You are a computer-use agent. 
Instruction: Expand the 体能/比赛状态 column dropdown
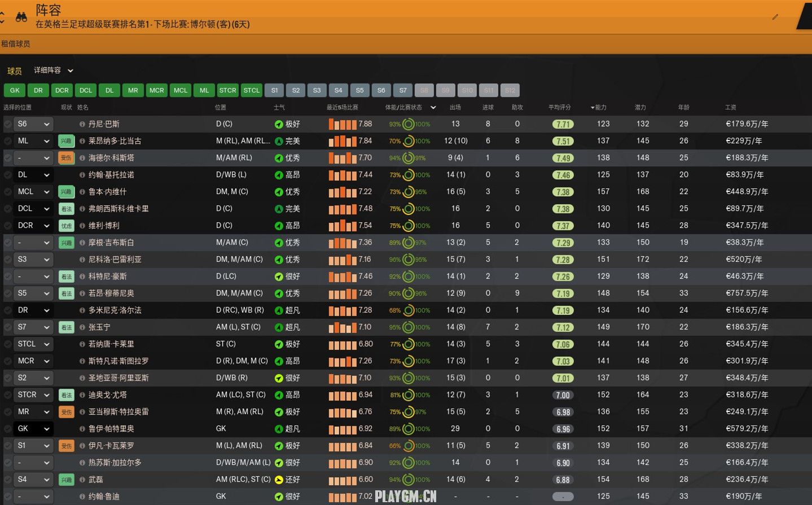coord(433,107)
